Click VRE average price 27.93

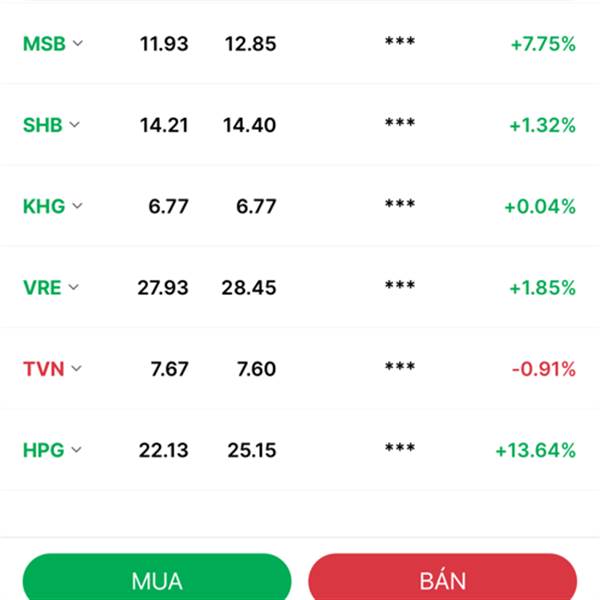[163, 288]
